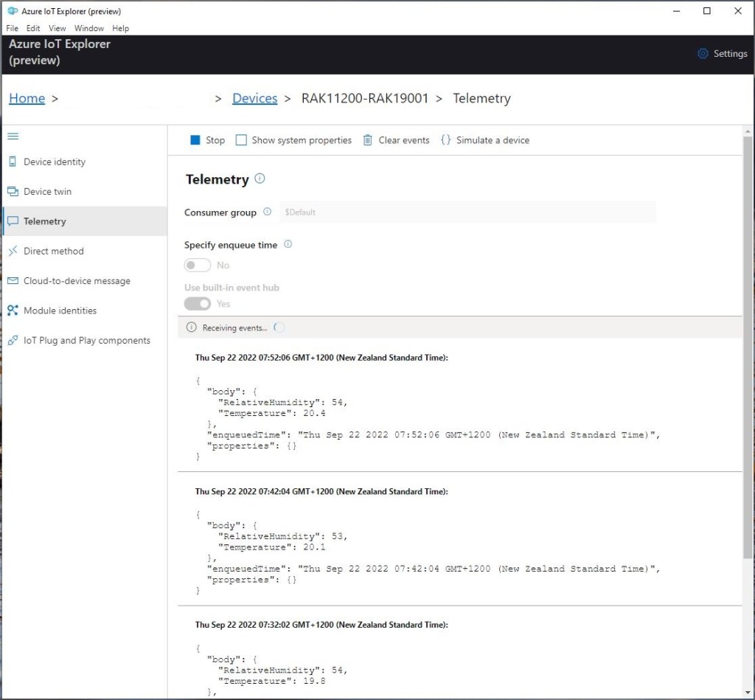Toggle the Specify enqueue time switch

[198, 265]
